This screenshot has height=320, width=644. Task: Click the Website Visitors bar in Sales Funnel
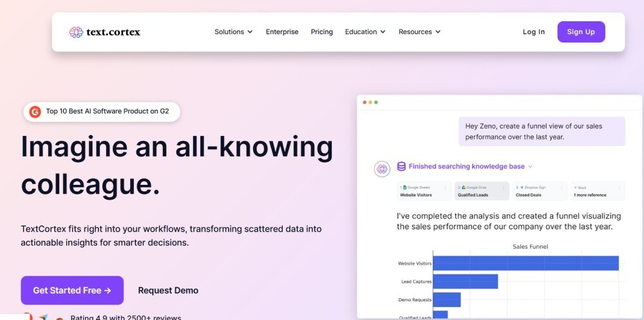tap(526, 263)
